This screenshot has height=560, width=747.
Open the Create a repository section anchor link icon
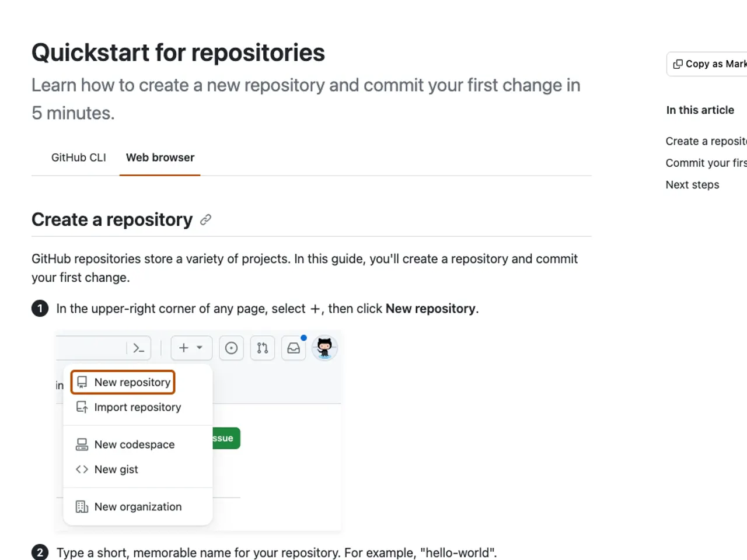click(205, 220)
